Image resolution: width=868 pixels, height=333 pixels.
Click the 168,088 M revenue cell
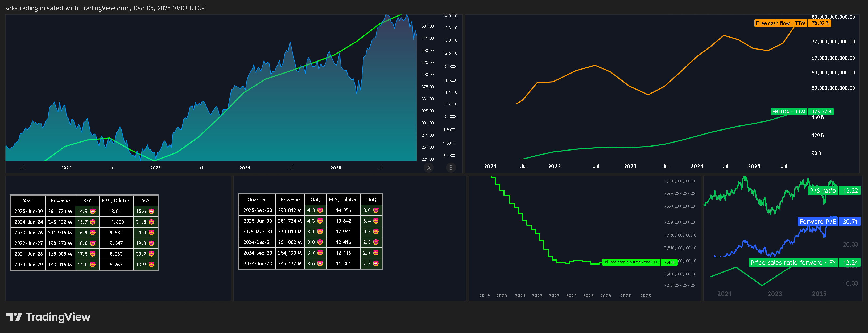point(60,254)
